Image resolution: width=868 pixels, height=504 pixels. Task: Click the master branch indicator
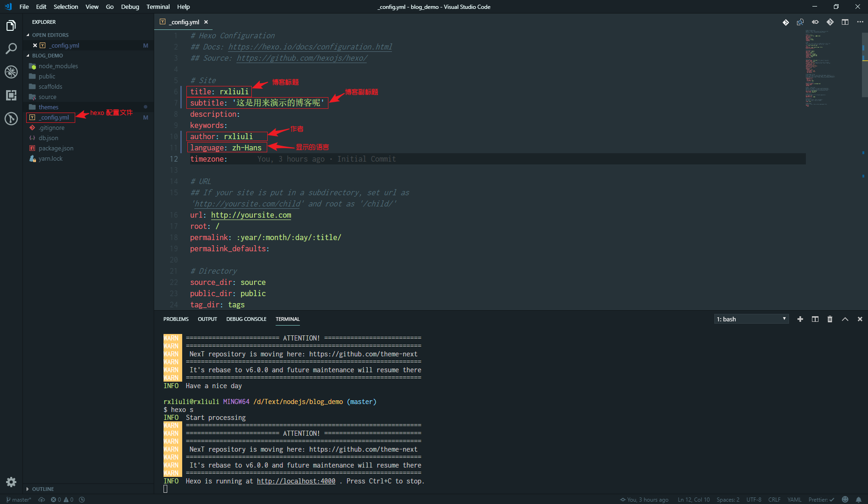pos(19,500)
